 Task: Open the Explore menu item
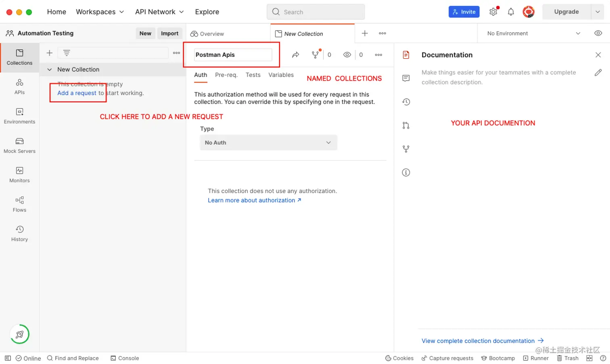[x=207, y=12]
